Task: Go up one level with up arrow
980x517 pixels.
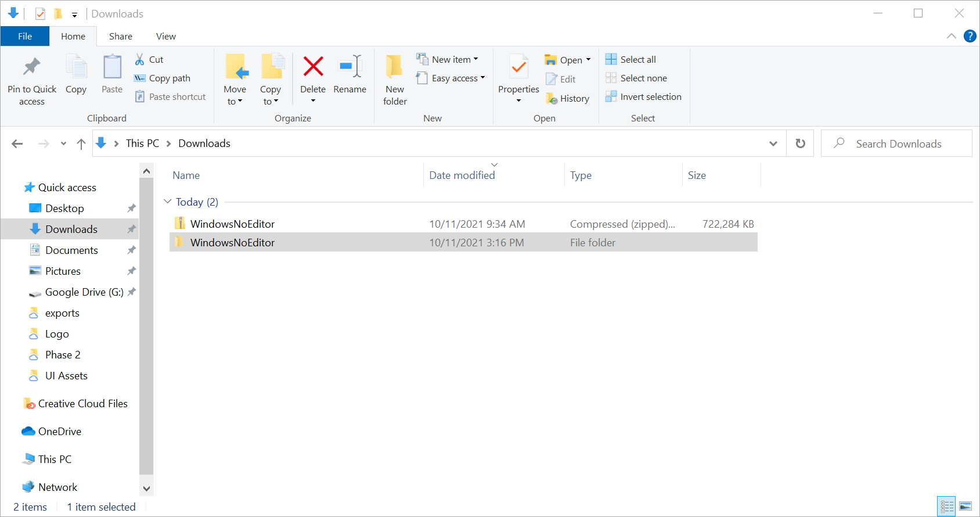Action: click(x=81, y=143)
